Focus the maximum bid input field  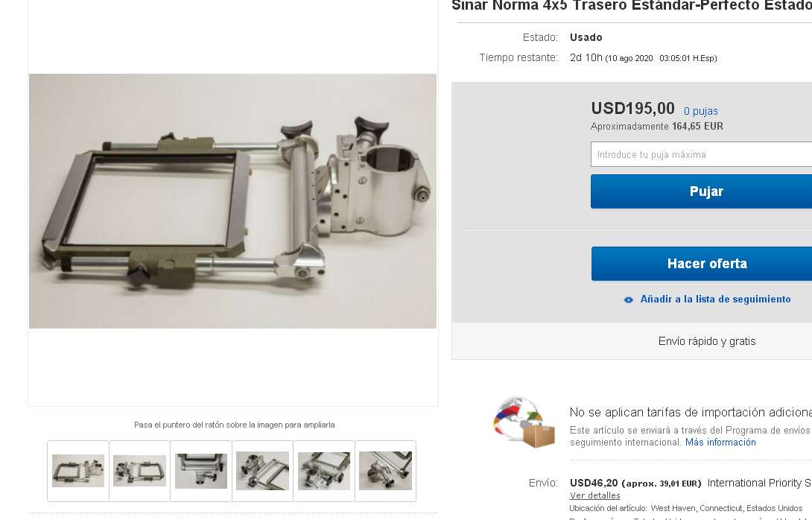tap(701, 154)
